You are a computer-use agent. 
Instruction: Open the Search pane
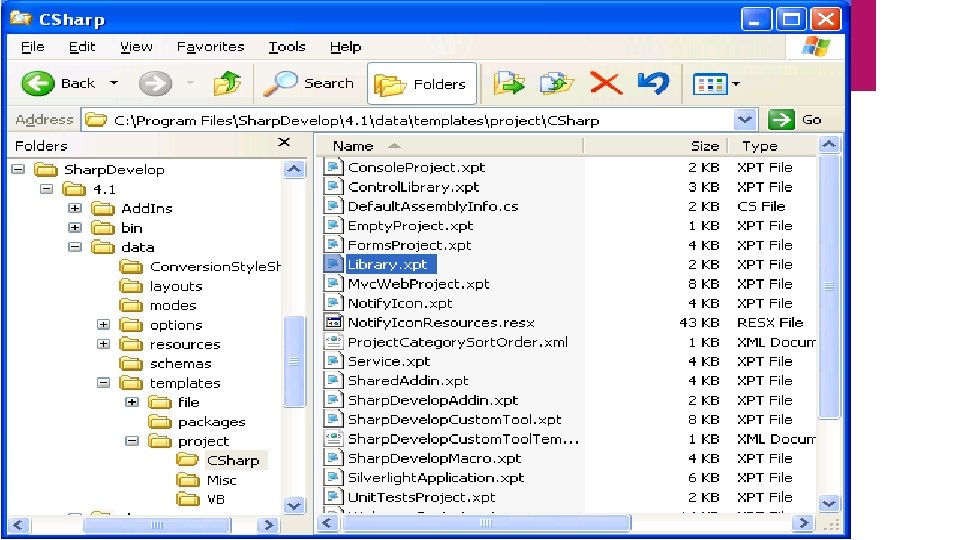click(x=309, y=83)
